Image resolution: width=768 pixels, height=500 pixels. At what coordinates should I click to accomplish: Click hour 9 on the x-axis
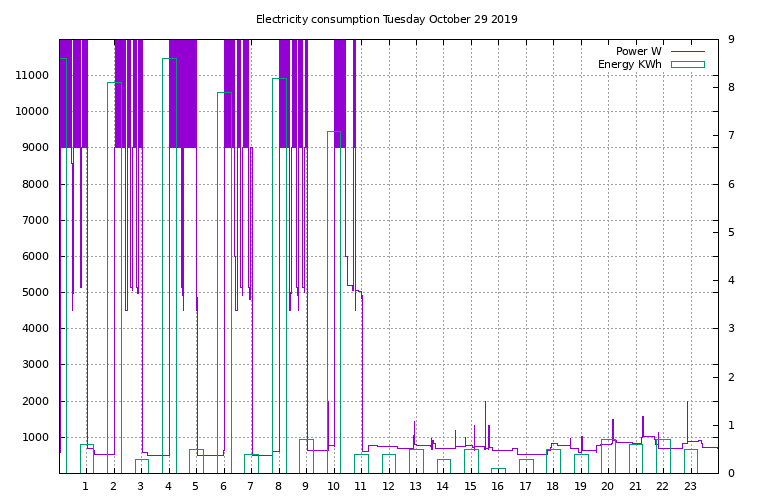pos(306,486)
